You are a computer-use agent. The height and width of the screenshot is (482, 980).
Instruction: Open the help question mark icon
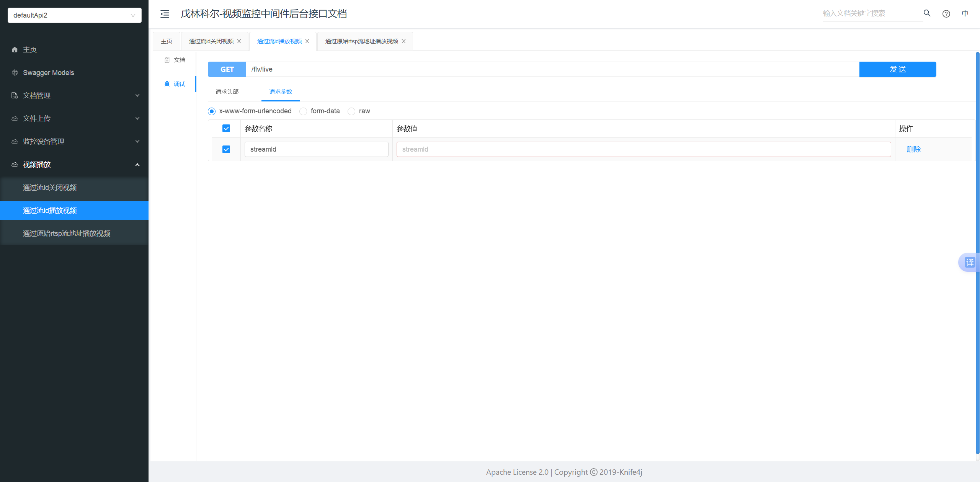(946, 14)
